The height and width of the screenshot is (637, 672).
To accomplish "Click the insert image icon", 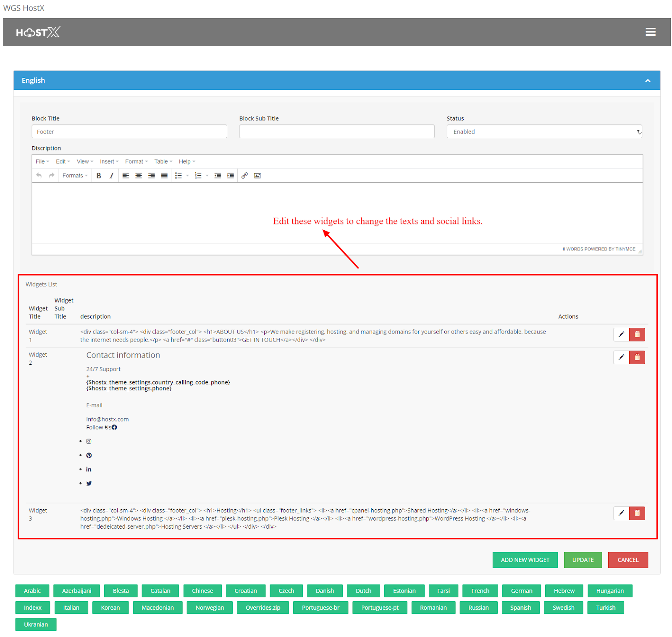I will 257,176.
